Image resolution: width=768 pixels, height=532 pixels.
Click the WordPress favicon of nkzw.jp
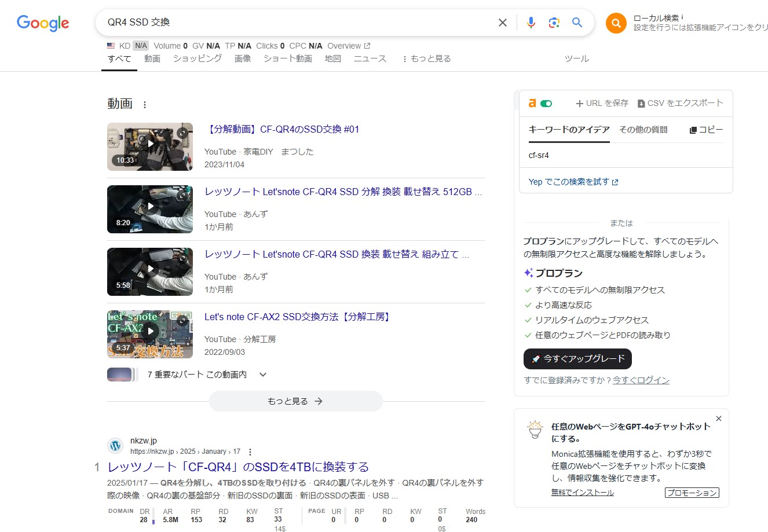[115, 446]
